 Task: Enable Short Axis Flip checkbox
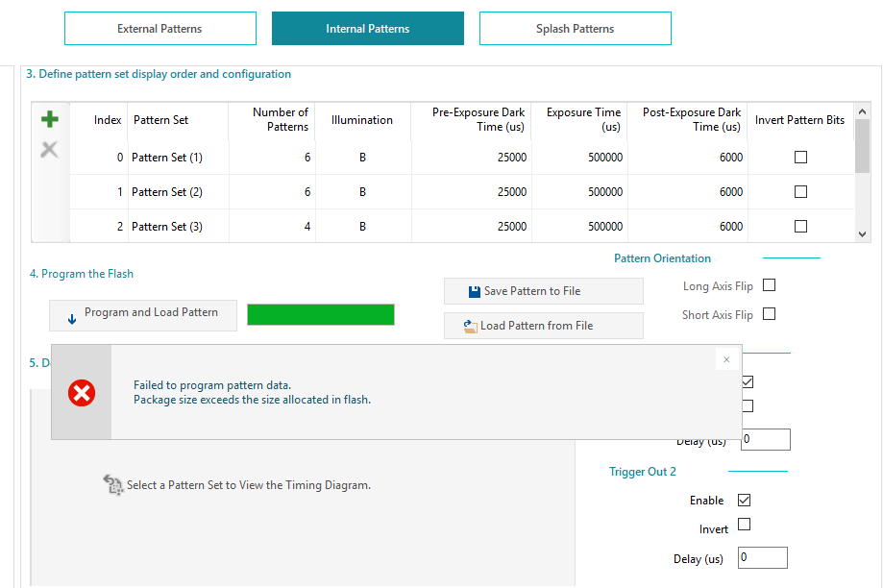769,314
